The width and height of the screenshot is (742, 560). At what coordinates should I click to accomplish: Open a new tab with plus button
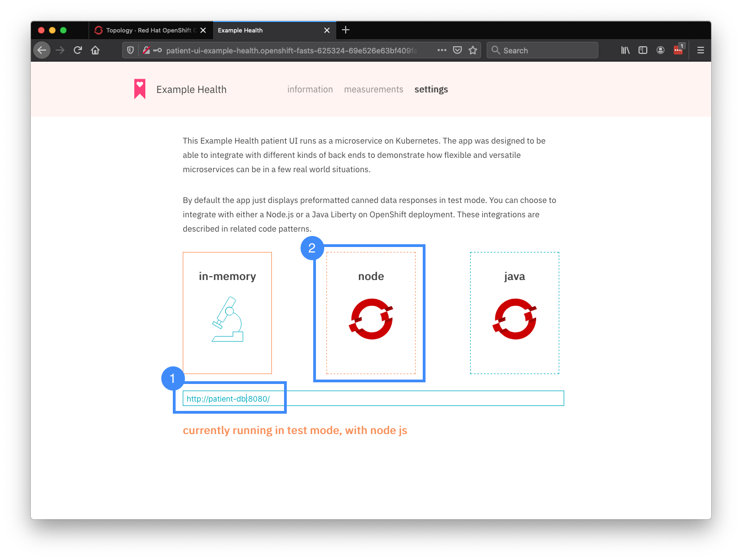point(346,30)
